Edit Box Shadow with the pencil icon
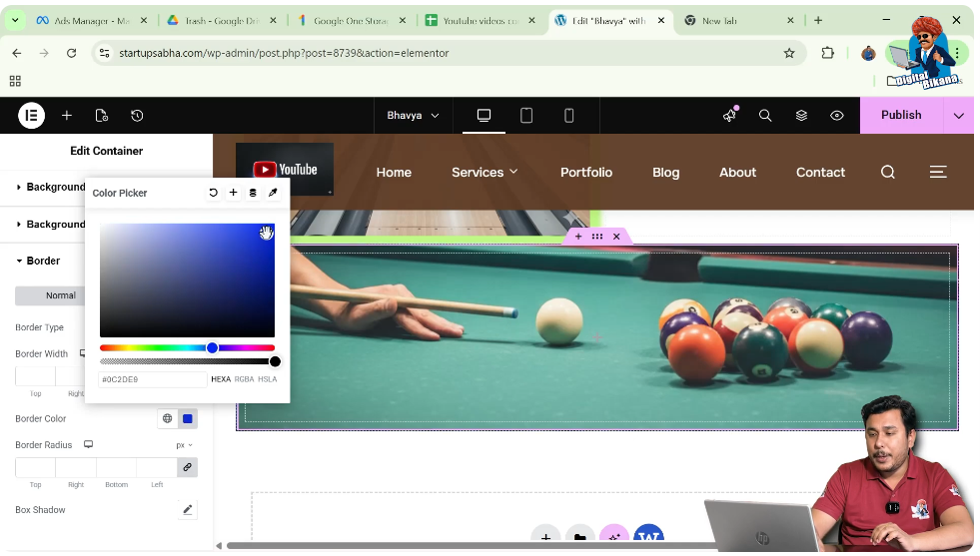 click(187, 510)
